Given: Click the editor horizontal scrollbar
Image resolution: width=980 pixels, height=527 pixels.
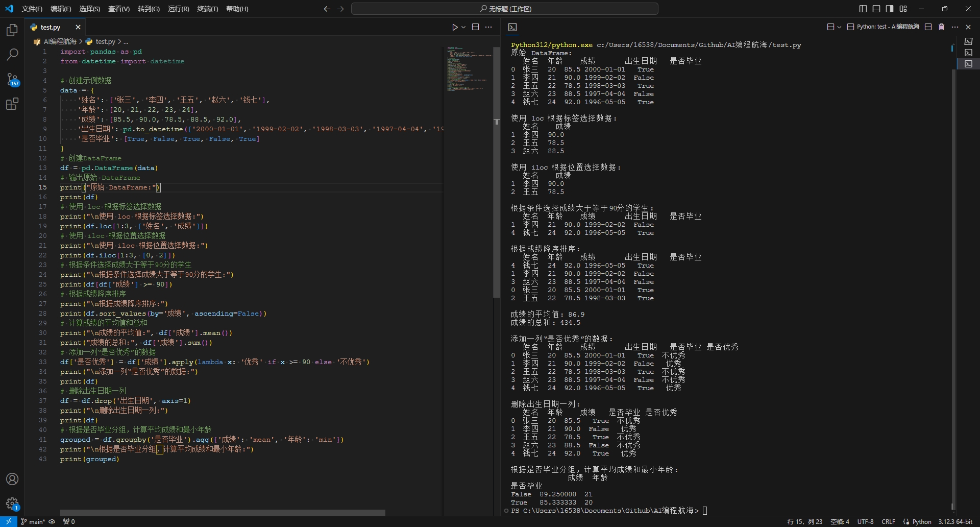Looking at the screenshot, I should point(223,512).
